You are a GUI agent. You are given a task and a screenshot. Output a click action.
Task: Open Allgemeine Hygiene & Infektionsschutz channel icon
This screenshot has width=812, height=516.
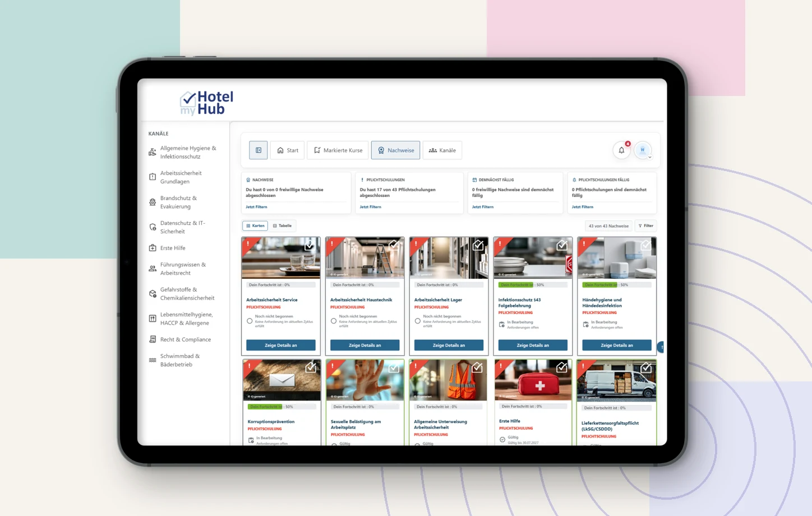pyautogui.click(x=153, y=152)
